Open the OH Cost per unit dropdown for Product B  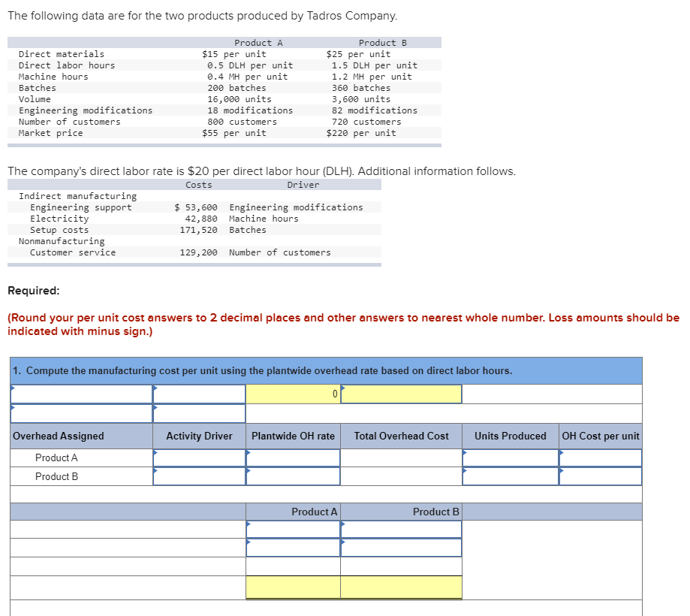[x=600, y=476]
